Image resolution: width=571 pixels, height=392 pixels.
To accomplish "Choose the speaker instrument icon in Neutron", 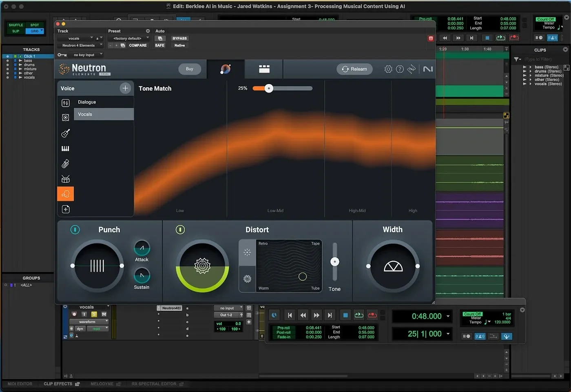I will point(65,117).
